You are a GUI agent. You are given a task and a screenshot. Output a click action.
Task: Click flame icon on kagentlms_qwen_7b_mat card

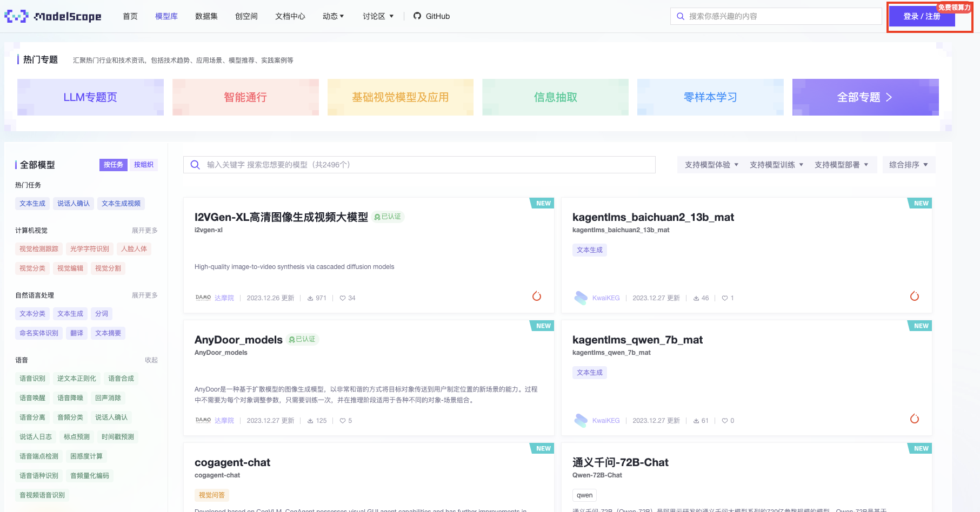[915, 419]
